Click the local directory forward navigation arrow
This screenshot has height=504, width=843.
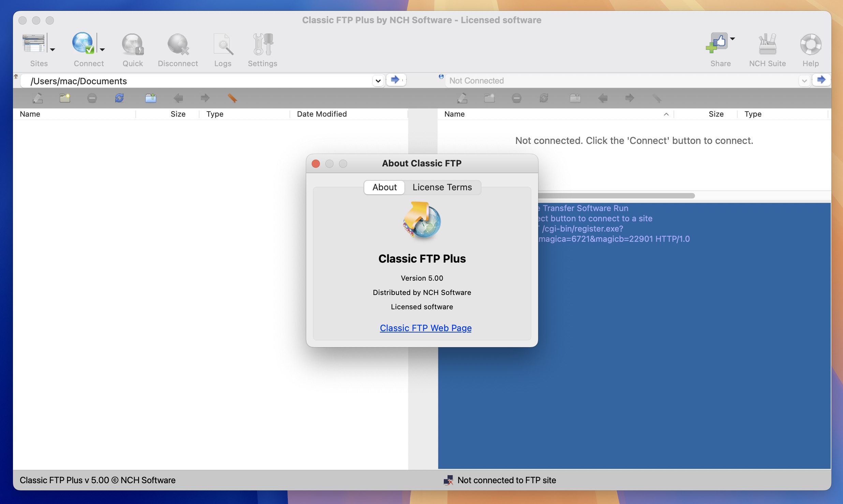click(204, 98)
